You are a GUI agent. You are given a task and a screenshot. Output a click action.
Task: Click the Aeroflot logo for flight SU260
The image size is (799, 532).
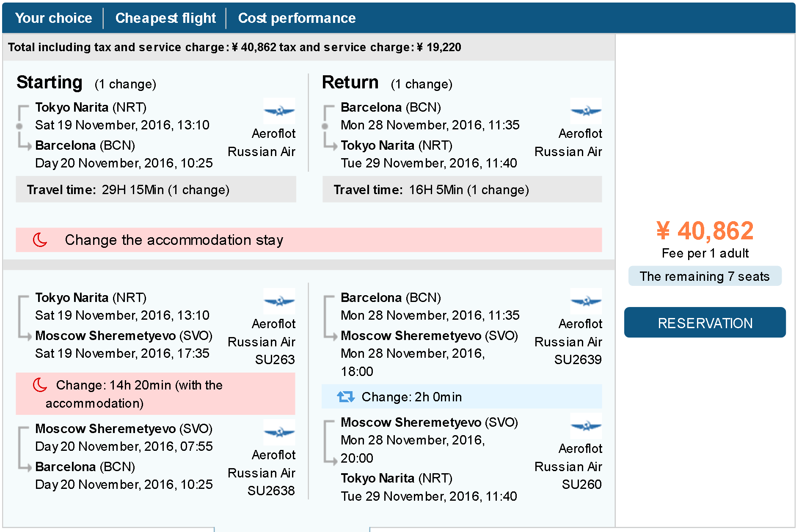coord(586,426)
